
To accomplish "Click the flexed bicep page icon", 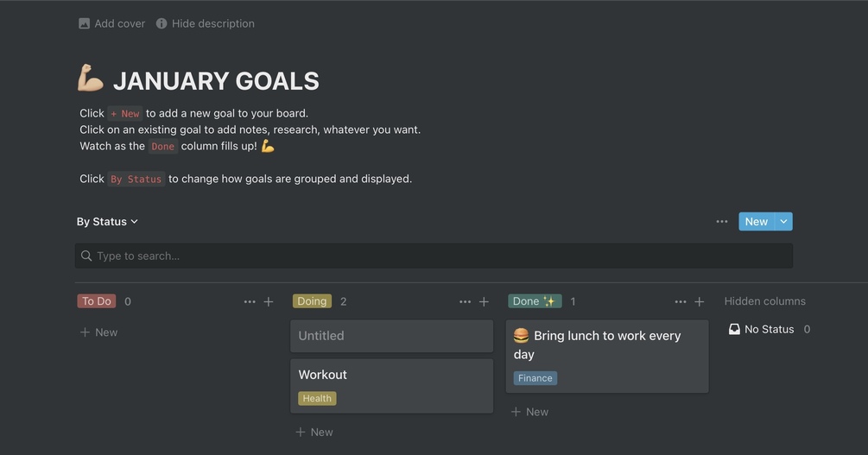I will click(x=91, y=79).
